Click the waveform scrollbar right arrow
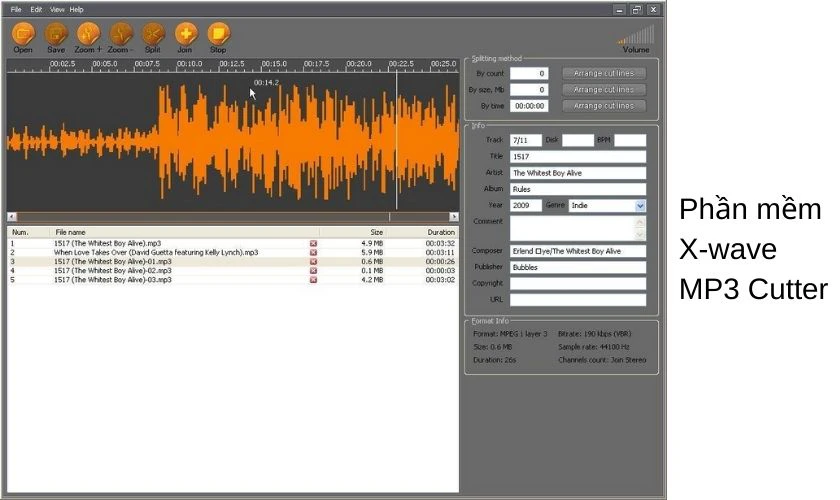The height and width of the screenshot is (500, 840). (x=454, y=217)
